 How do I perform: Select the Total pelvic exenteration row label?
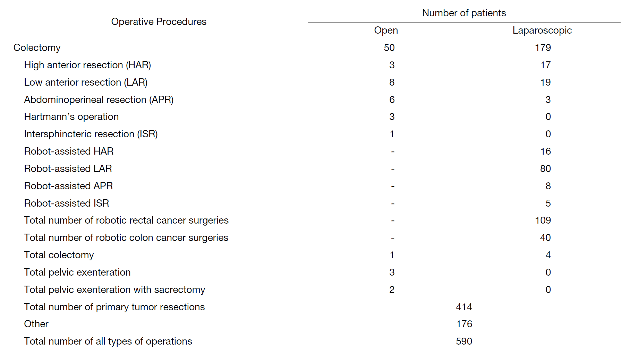pyautogui.click(x=77, y=272)
